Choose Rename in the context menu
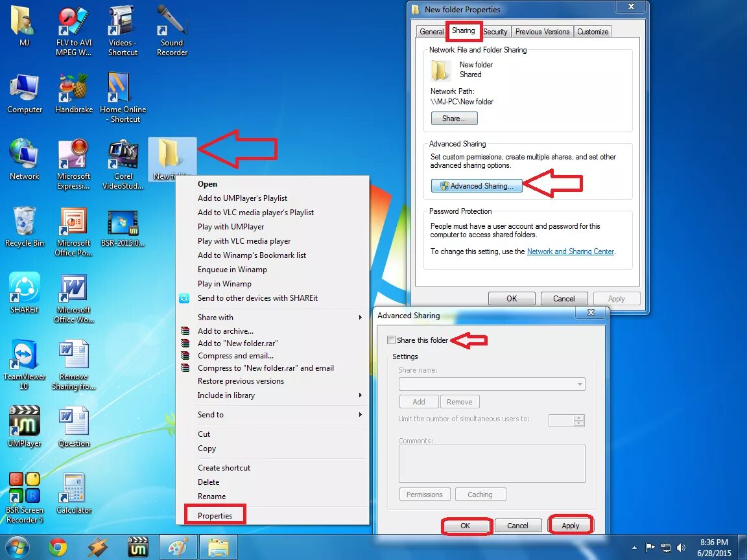 [x=272, y=496]
